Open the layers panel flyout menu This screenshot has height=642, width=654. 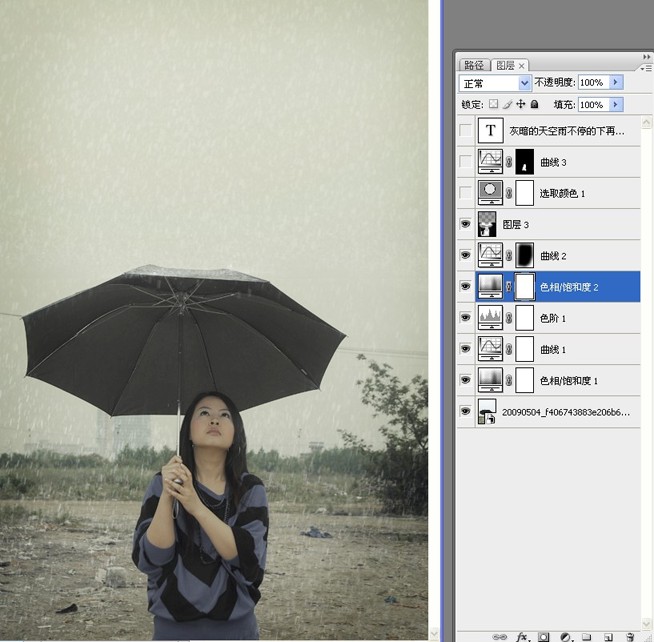click(x=646, y=68)
